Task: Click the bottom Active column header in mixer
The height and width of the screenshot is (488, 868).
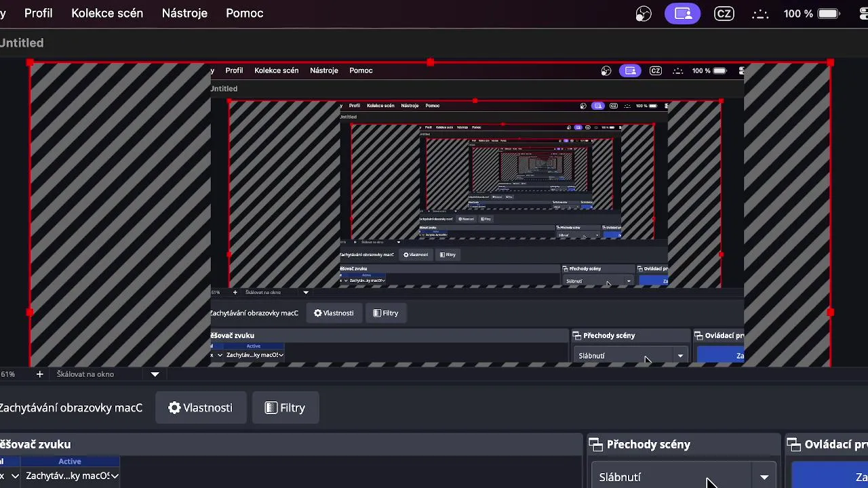Action: (x=70, y=462)
